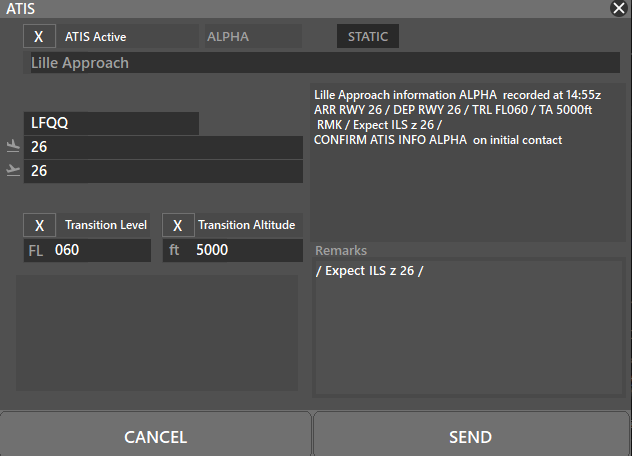The image size is (632, 456).
Task: Edit the departure runway 26 field
Action: 163,171
